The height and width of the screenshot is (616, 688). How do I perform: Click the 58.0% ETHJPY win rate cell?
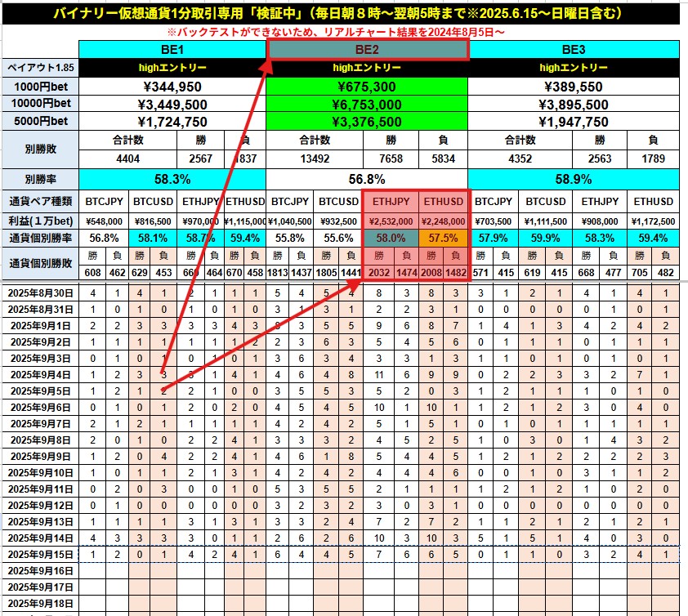(391, 239)
